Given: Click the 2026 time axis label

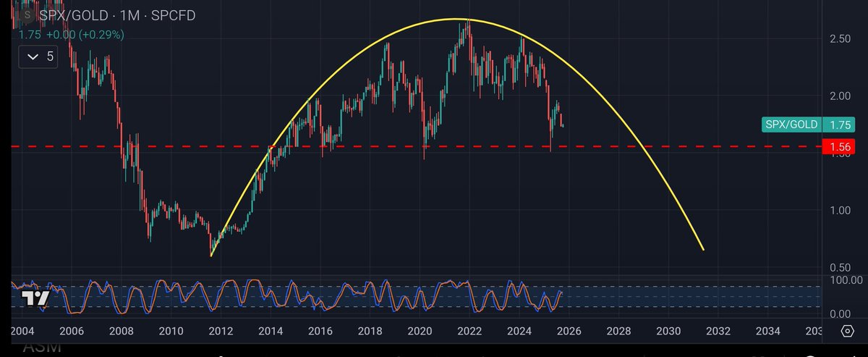Looking at the screenshot, I should pos(569,331).
